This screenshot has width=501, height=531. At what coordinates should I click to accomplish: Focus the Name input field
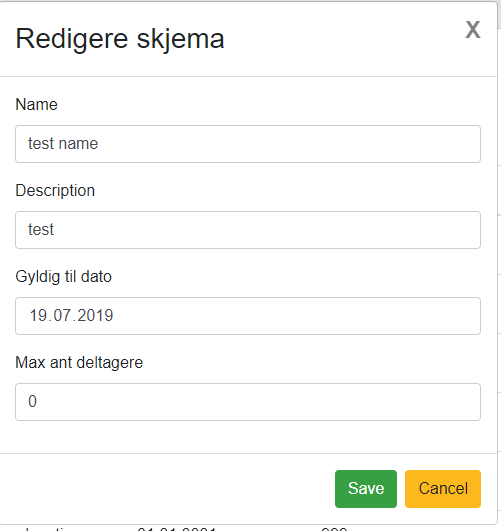pos(248,144)
